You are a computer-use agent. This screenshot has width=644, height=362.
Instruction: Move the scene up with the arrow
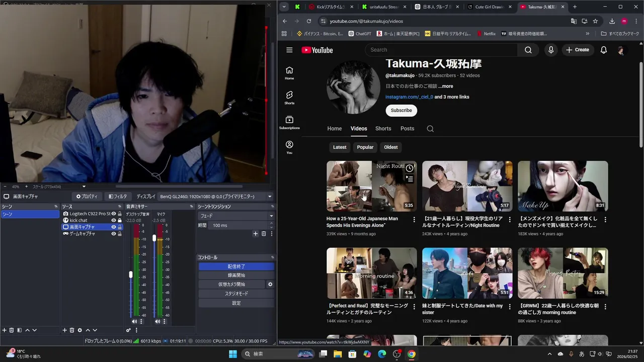[27, 330]
